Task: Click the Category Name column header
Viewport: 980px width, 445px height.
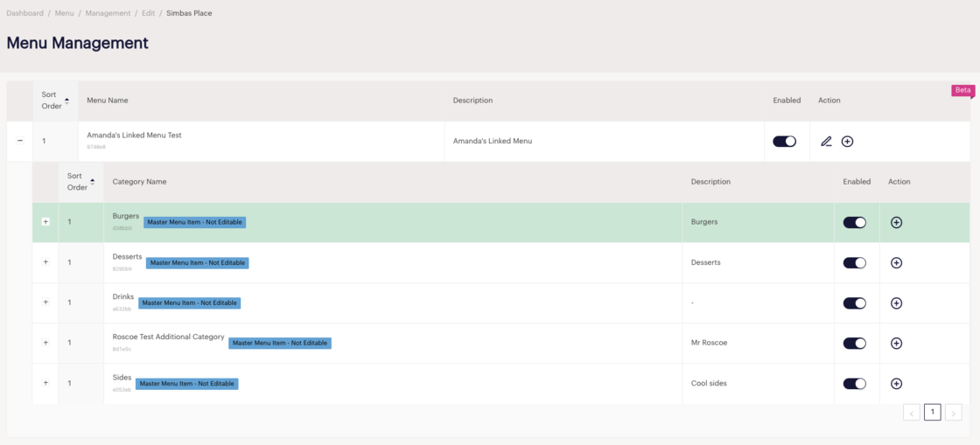Action: click(139, 182)
